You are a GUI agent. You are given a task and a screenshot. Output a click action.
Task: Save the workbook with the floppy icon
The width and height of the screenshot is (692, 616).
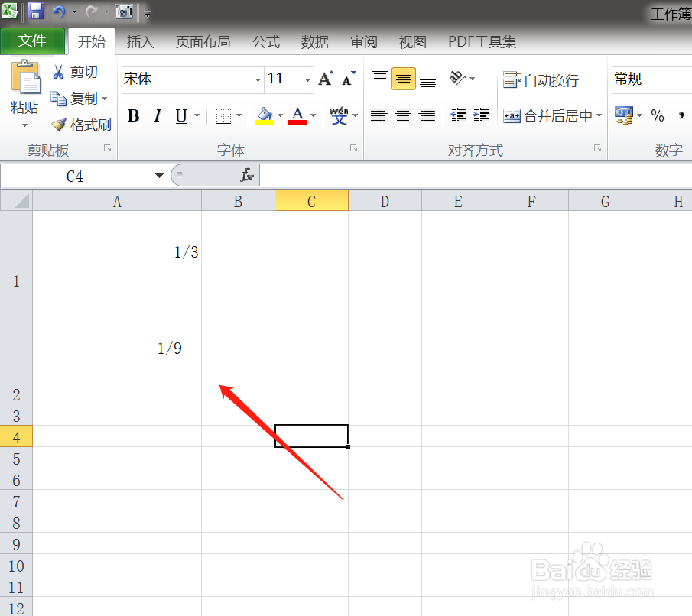tap(36, 11)
